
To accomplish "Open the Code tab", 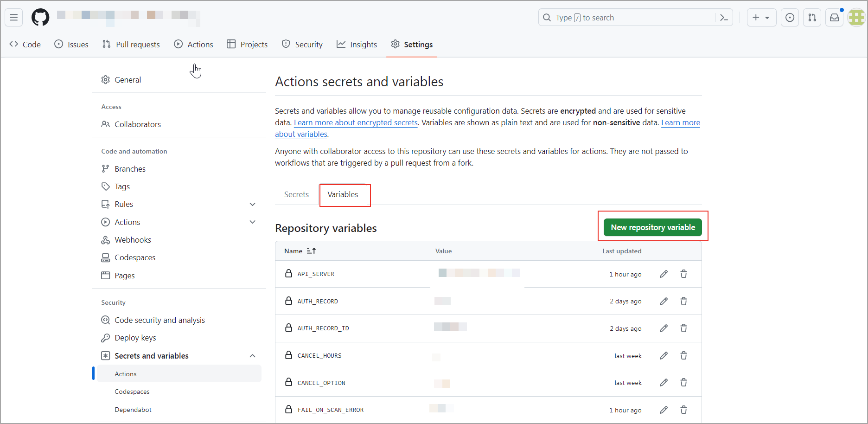I will 25,45.
